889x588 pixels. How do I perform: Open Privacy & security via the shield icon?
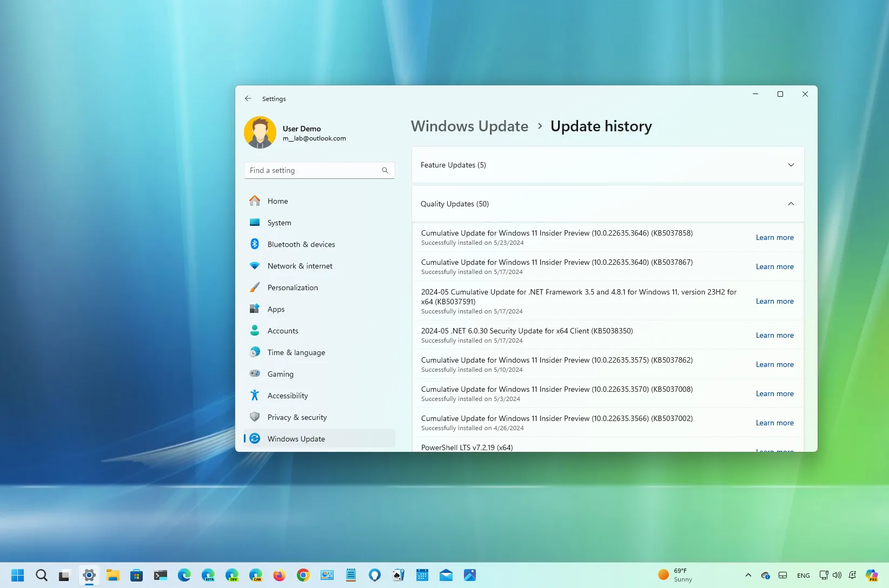(255, 417)
